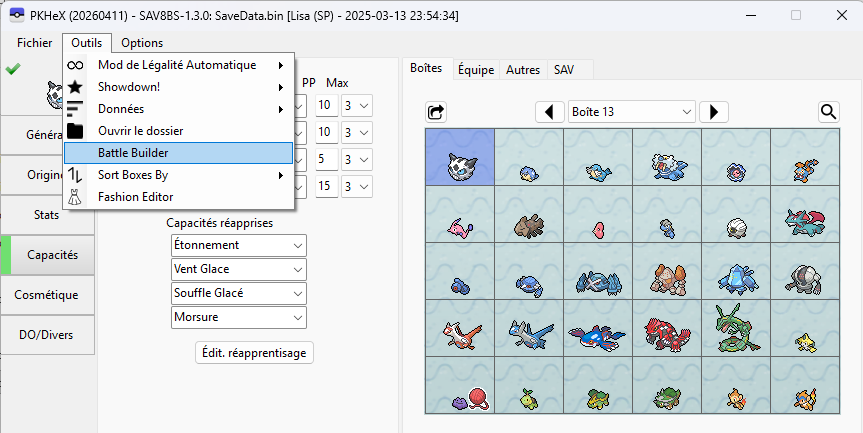Open Mod de Légalité Automatique submenu

tap(176, 65)
